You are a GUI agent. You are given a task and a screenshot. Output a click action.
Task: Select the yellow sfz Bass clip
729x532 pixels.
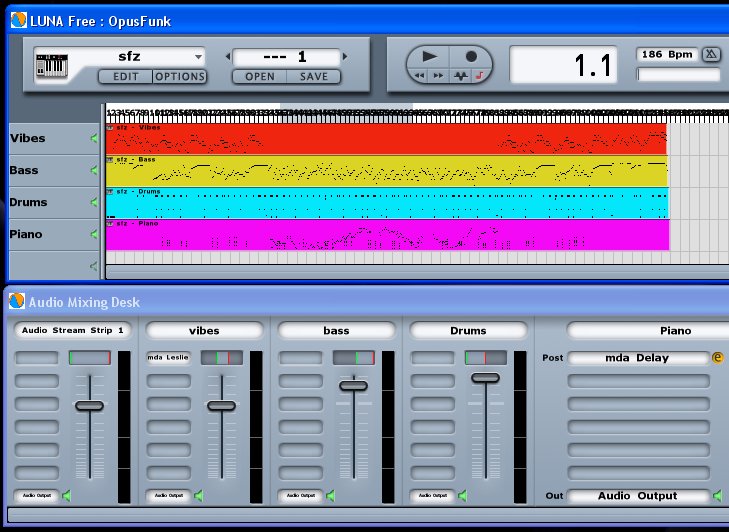(x=387, y=171)
